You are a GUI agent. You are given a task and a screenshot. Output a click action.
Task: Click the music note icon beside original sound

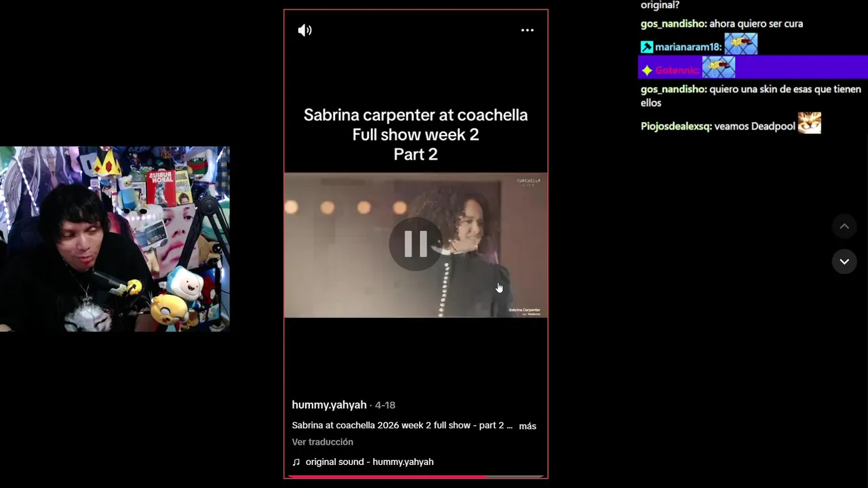pos(296,462)
